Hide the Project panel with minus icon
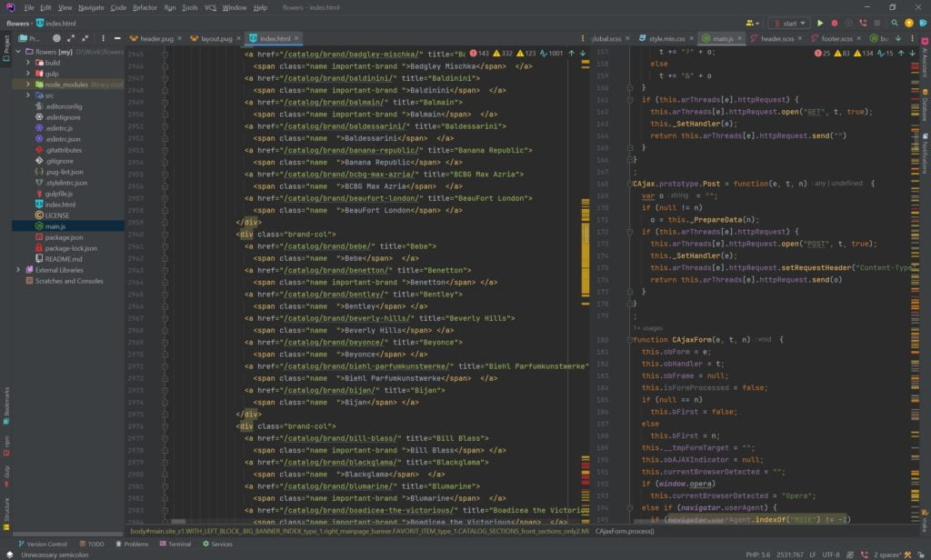This screenshot has width=931, height=560. point(117,38)
